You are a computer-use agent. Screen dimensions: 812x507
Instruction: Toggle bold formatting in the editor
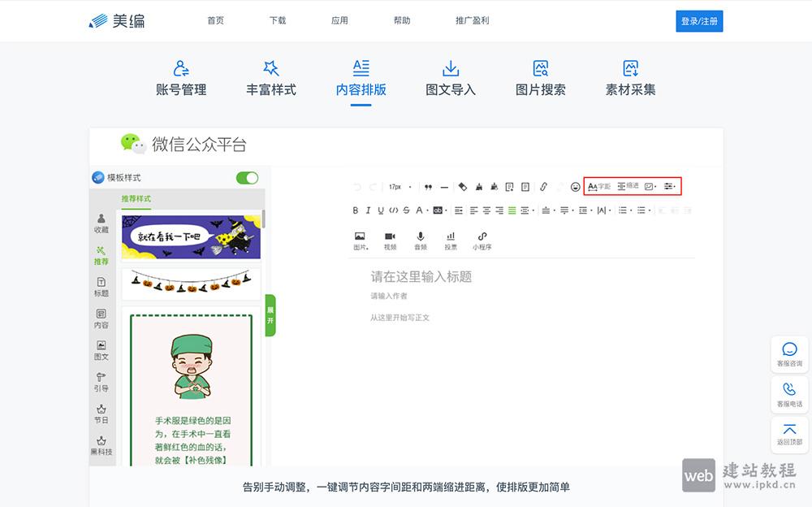355,210
